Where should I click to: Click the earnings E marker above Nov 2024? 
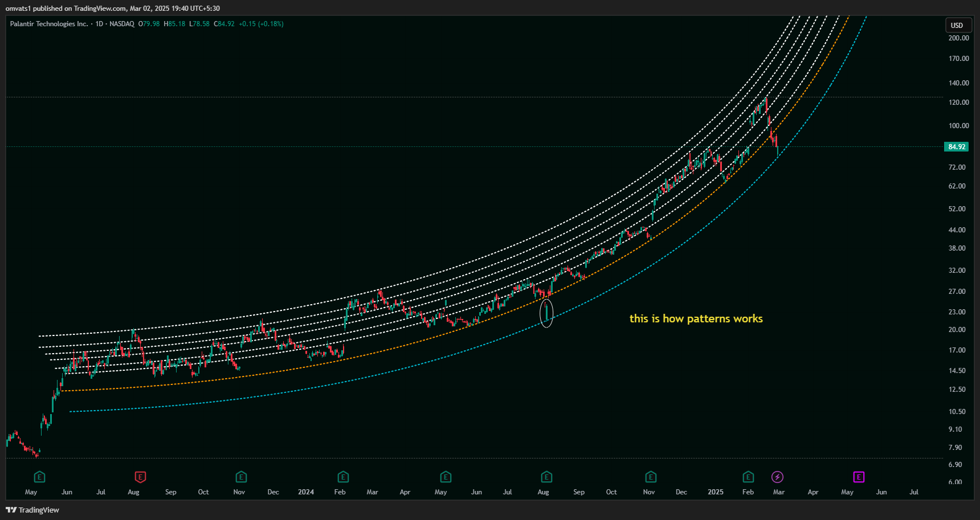click(x=651, y=477)
